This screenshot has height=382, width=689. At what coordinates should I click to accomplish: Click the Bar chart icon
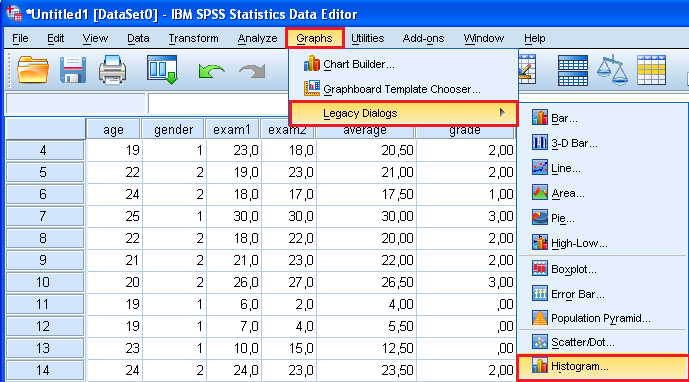(540, 118)
